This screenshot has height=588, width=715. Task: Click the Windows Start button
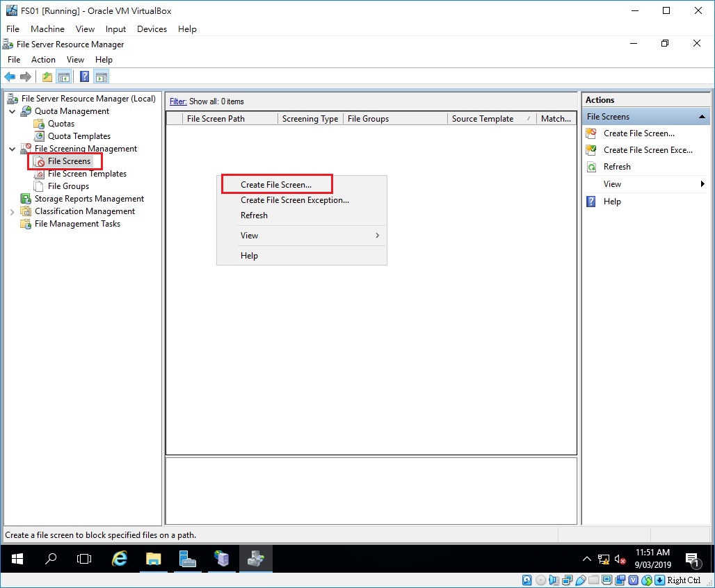pyautogui.click(x=17, y=559)
